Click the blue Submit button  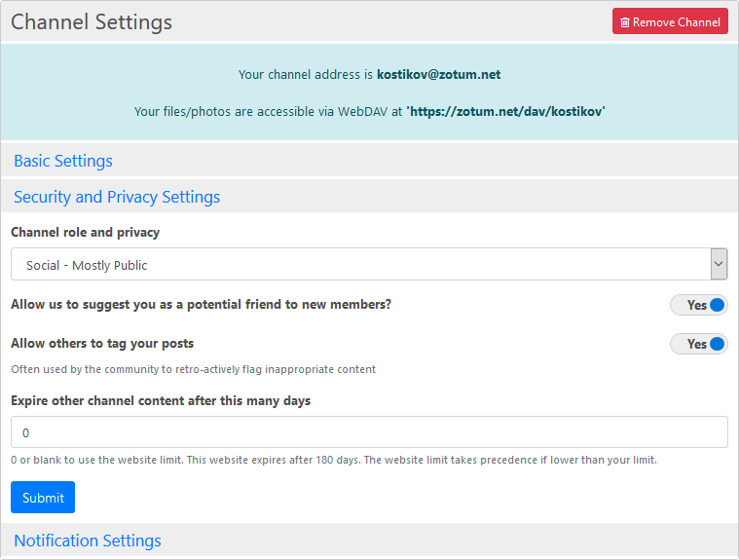tap(43, 498)
